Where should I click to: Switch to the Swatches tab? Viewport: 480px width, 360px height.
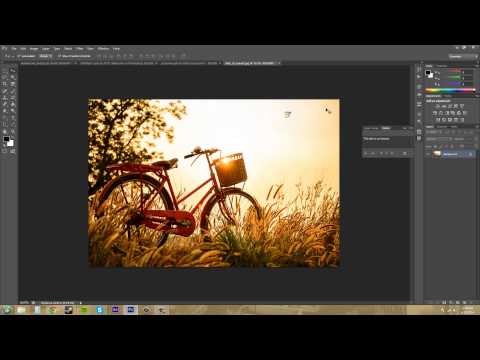(441, 66)
